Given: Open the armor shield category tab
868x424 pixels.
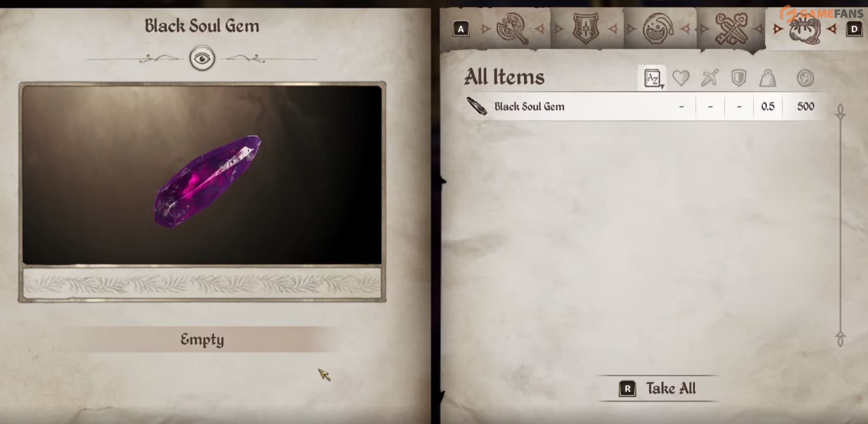Looking at the screenshot, I should point(585,28).
